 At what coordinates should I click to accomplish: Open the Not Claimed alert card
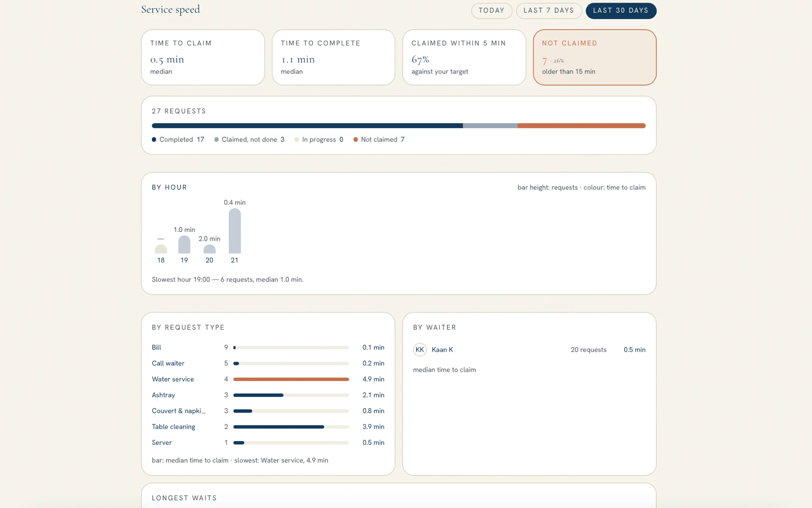coord(595,57)
